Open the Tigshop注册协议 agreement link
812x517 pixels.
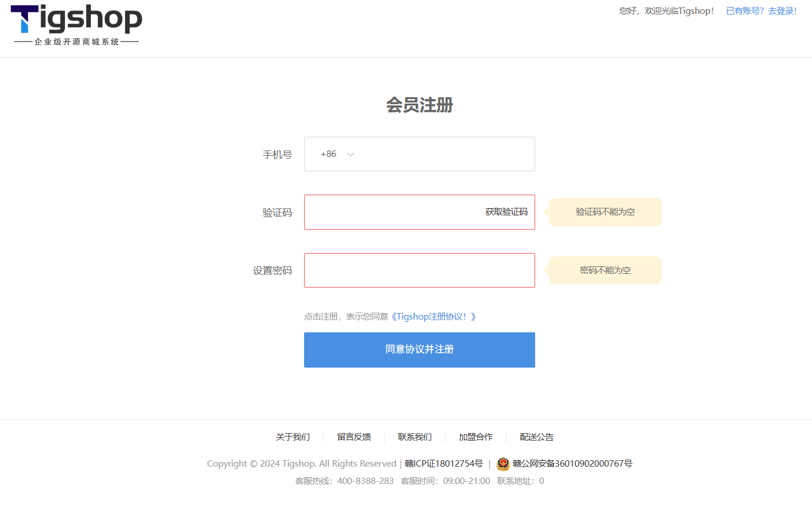[433, 317]
